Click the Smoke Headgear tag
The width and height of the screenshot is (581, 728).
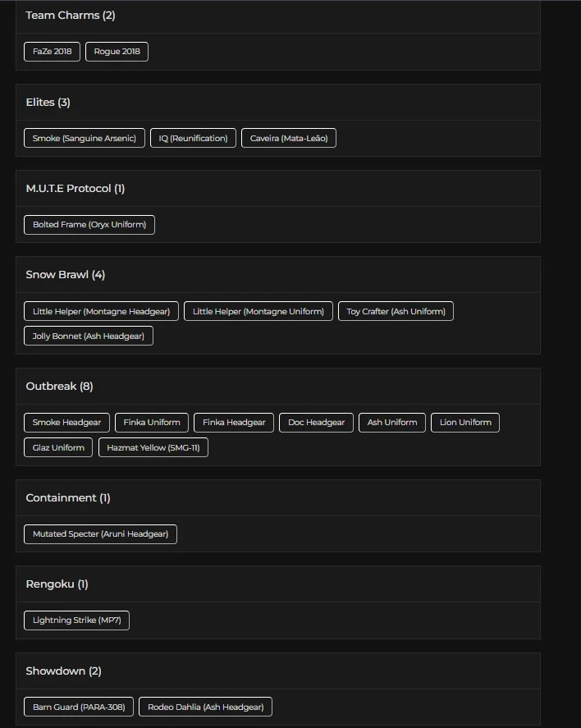point(66,423)
